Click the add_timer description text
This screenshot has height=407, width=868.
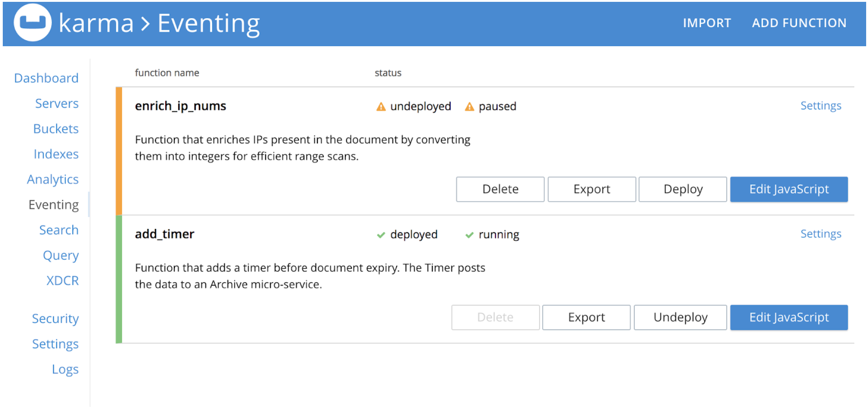point(310,276)
